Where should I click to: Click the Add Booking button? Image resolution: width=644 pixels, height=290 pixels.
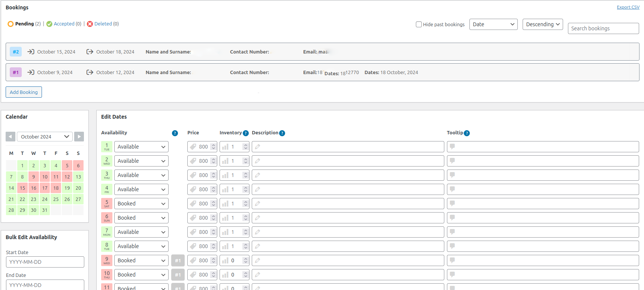pyautogui.click(x=24, y=92)
